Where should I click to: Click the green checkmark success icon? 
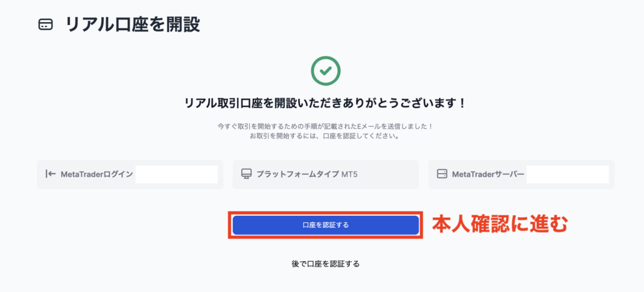click(326, 71)
